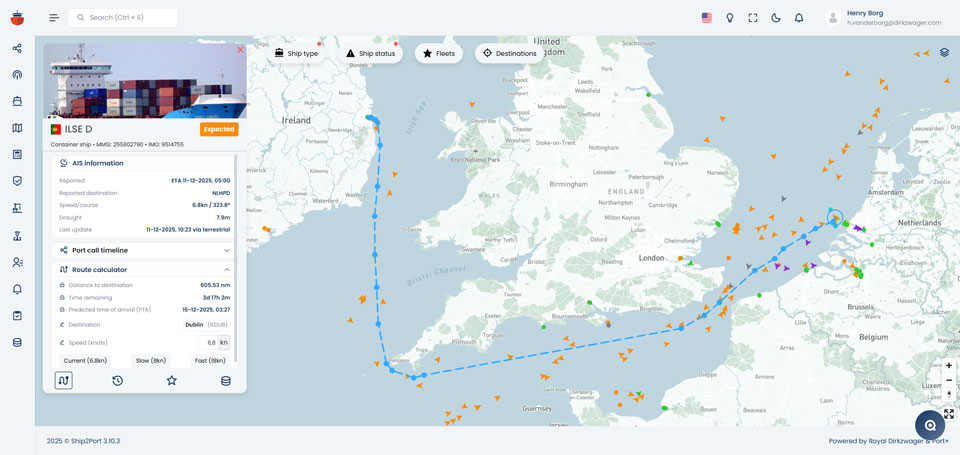Viewport: 960px width, 455px height.
Task: Zoom in on the map
Action: 948,365
